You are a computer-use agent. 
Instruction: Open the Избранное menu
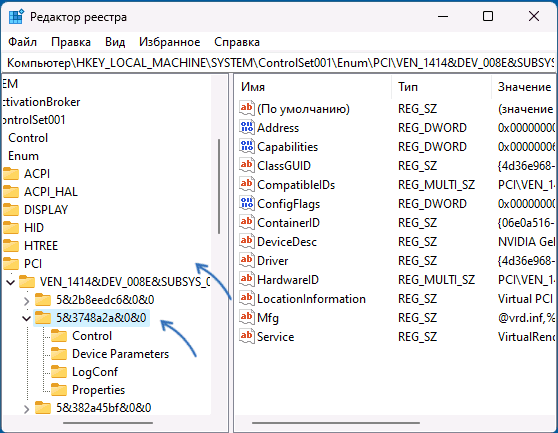tap(169, 42)
